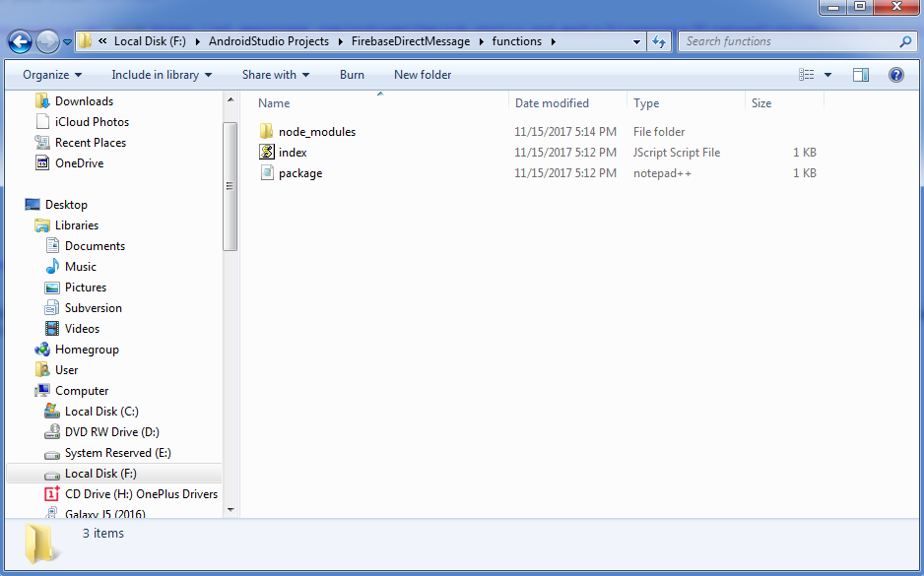Click the User folder icon
This screenshot has height=576, width=924.
[42, 370]
